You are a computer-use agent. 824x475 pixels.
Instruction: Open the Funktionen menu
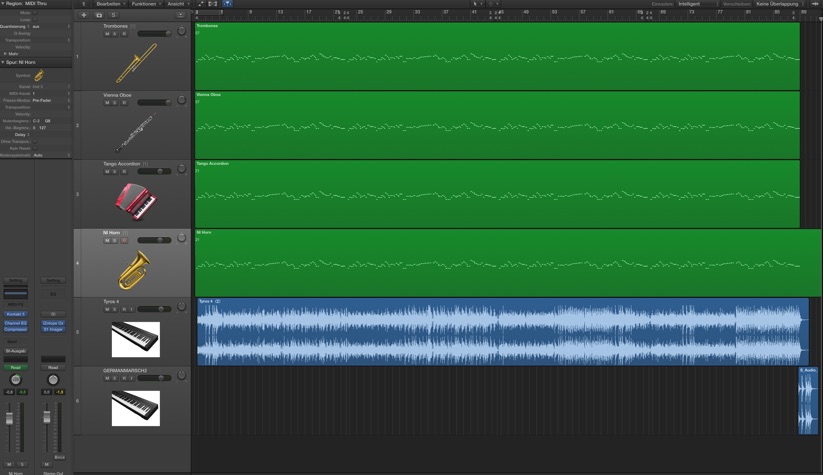(x=146, y=4)
